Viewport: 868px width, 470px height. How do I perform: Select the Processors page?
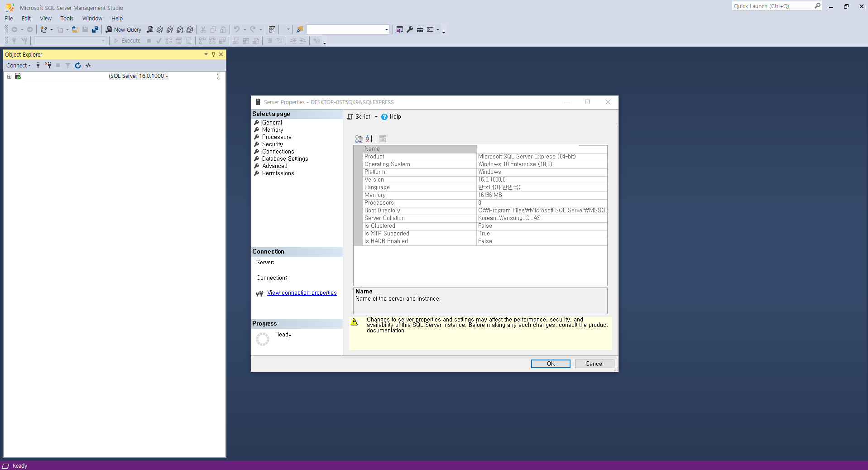277,137
